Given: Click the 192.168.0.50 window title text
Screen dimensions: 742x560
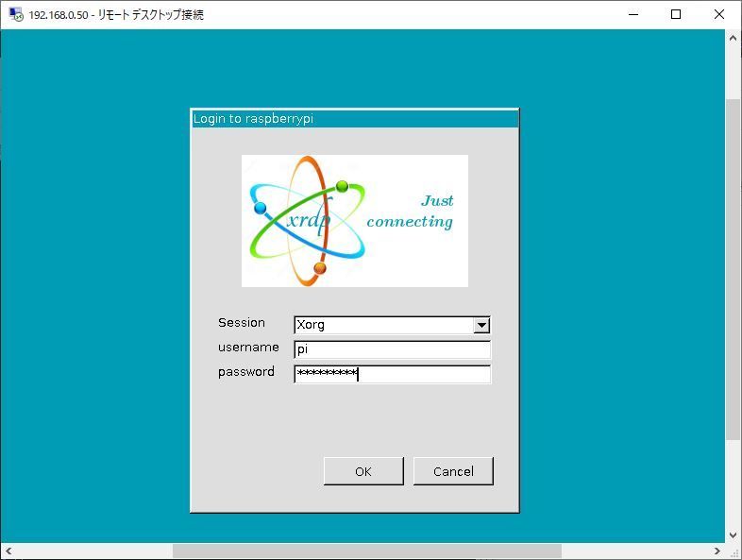Looking at the screenshot, I should pyautogui.click(x=116, y=15).
